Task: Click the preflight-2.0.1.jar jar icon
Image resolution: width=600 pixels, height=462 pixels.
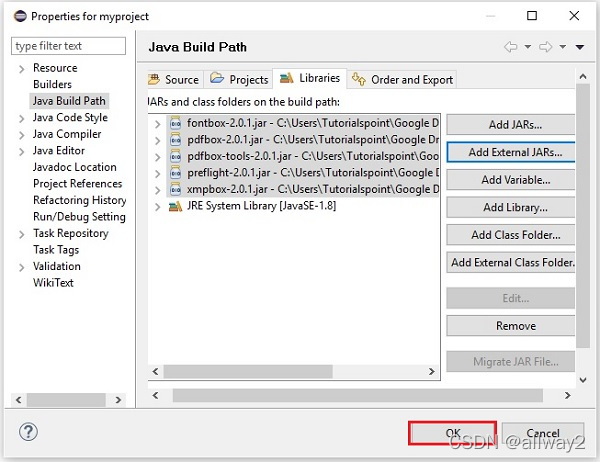Action: 175,173
